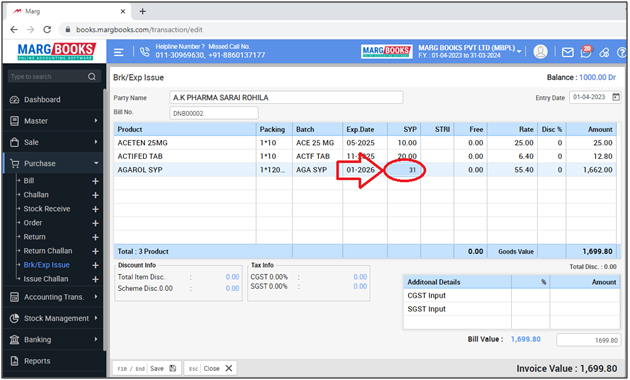This screenshot has height=380, width=630.
Task: Open the hamburger menu icon
Action: (119, 52)
